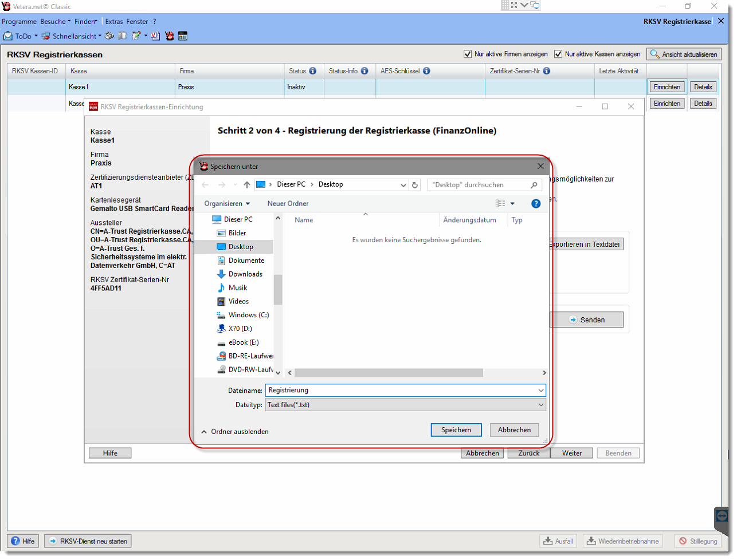The image size is (737, 560).
Task: Open the Programme menu
Action: 19,22
